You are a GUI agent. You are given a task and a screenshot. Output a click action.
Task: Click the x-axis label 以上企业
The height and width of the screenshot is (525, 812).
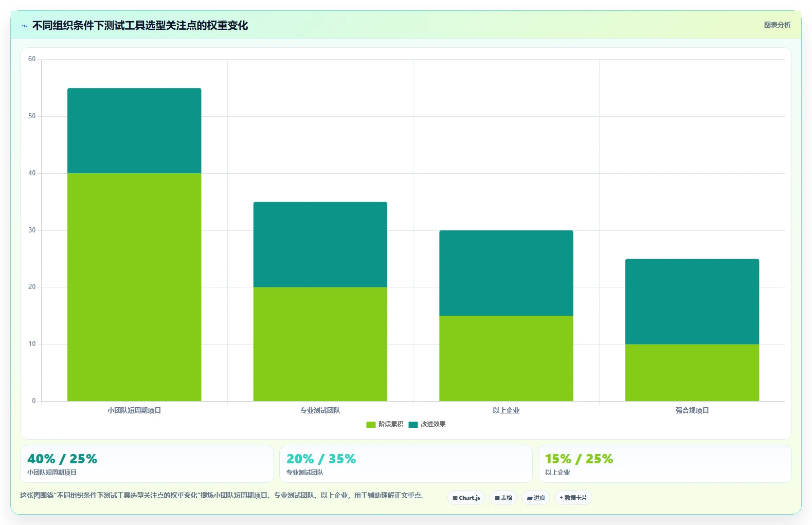click(506, 410)
